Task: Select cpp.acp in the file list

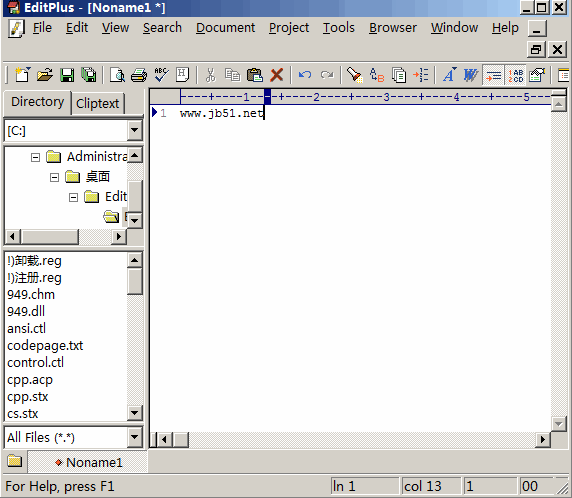Action: (30, 380)
